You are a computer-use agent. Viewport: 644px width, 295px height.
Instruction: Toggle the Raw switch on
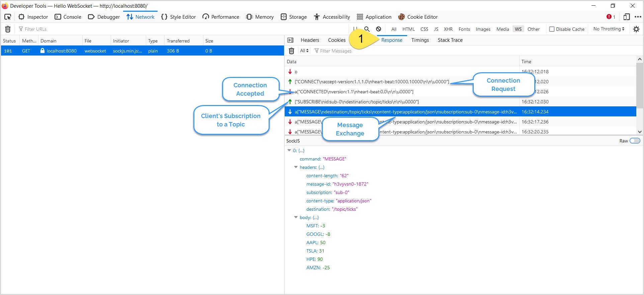(635, 141)
